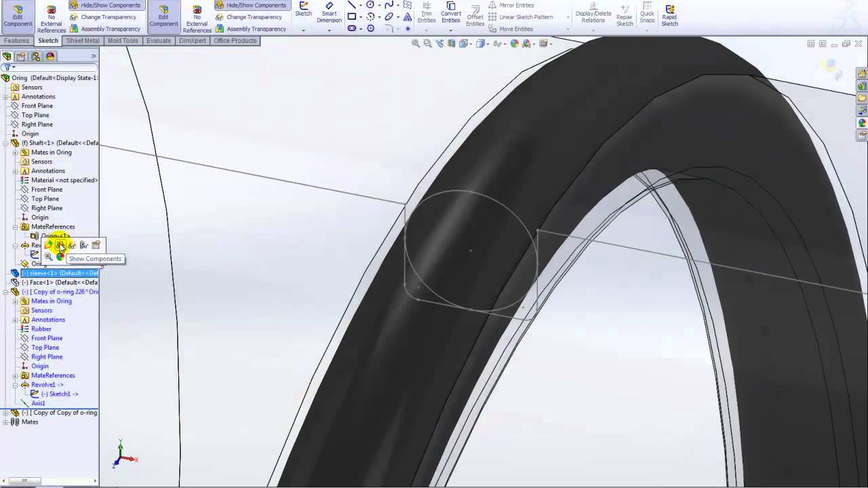Select the Text sketch tool

click(x=407, y=16)
